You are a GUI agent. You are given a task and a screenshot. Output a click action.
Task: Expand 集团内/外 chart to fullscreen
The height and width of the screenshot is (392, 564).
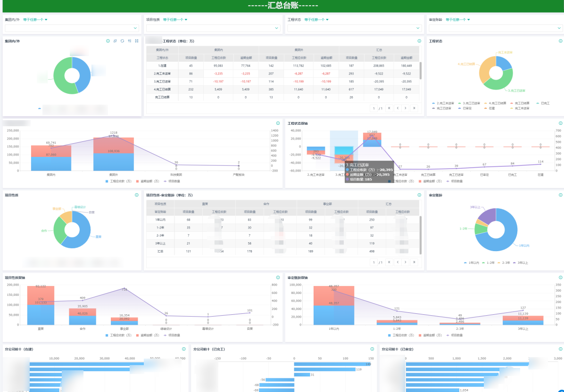click(x=137, y=41)
